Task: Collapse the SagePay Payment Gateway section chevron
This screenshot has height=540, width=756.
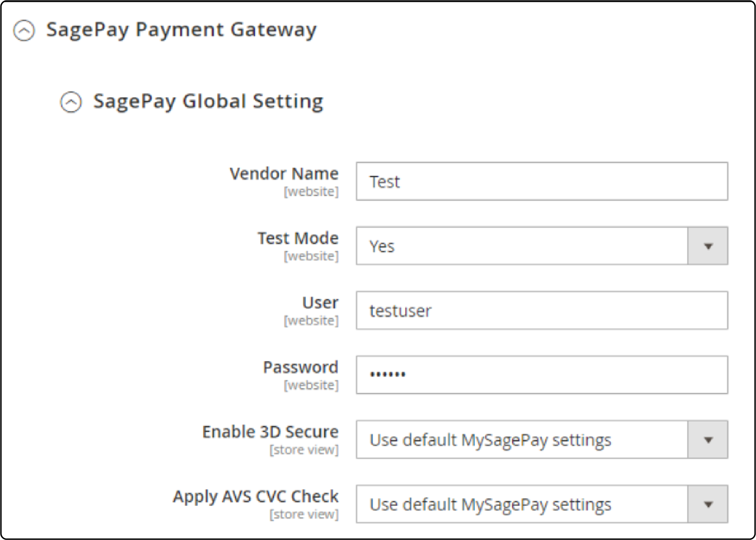Action: [x=24, y=30]
